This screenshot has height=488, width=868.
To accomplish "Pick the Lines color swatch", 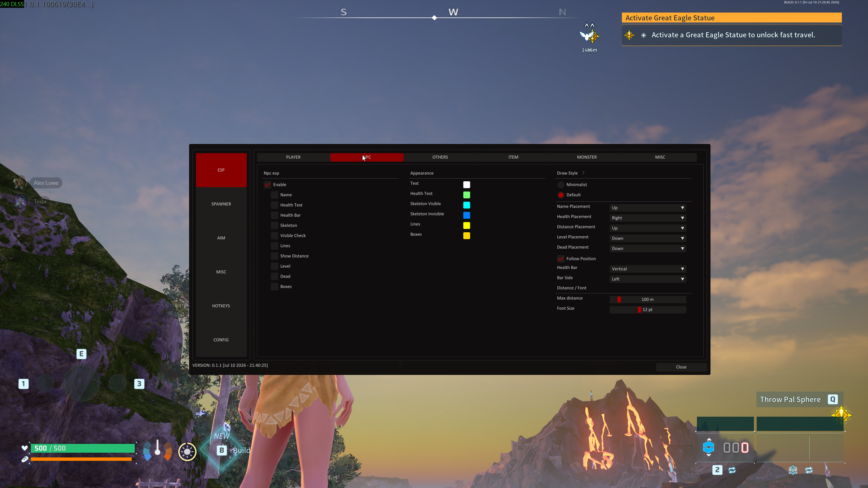I will pos(467,225).
